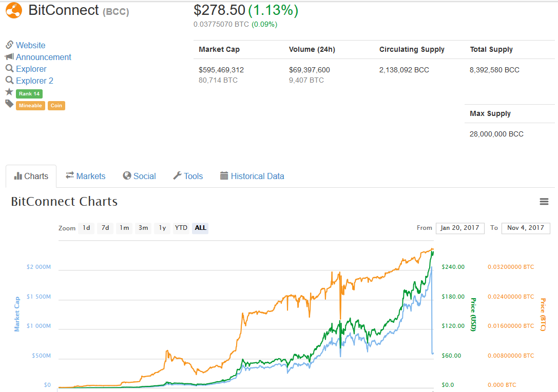558x392 pixels.
Task: Click the Mineable tag
Action: pos(30,106)
